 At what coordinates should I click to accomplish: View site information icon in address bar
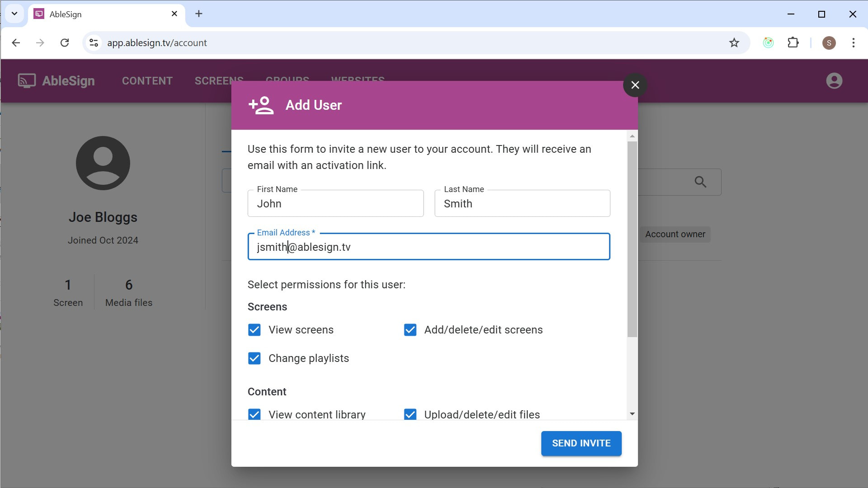click(94, 43)
